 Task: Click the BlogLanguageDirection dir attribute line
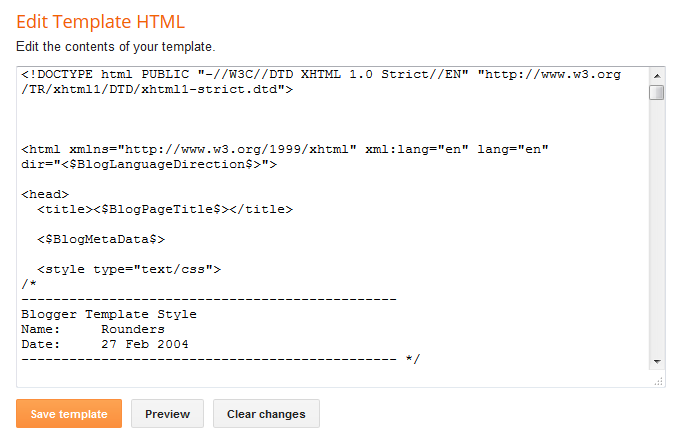click(x=149, y=164)
